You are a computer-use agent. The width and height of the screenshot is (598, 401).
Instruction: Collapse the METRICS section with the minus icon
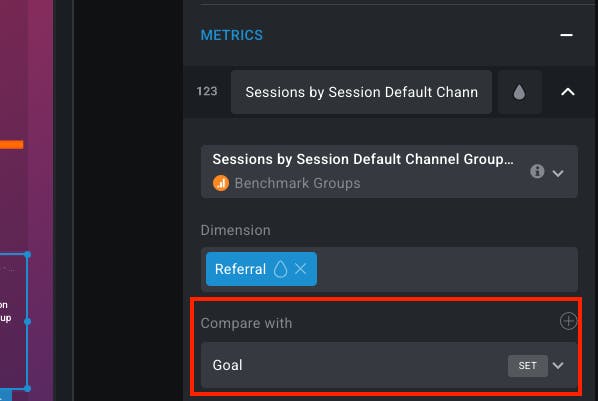coord(566,35)
